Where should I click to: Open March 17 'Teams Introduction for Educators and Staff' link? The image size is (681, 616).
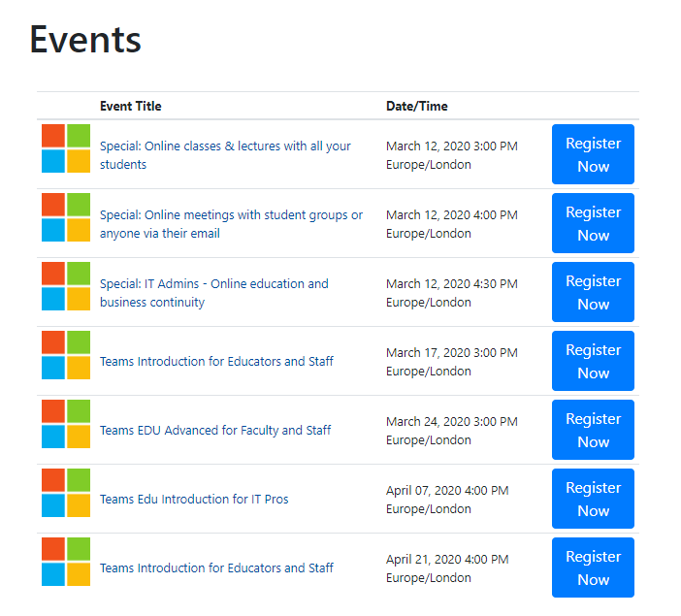[216, 361]
